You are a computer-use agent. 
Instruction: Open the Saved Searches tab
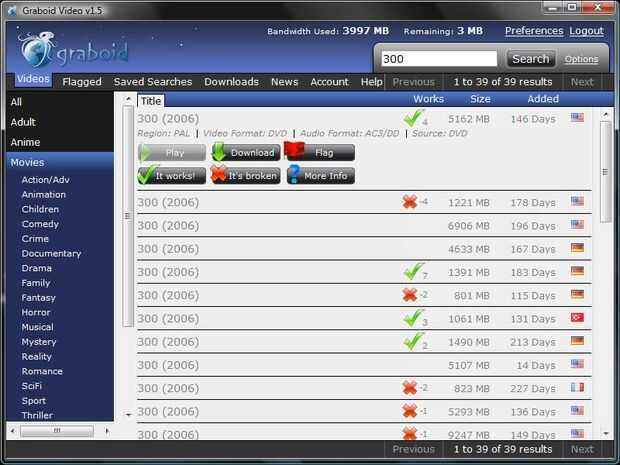153,82
